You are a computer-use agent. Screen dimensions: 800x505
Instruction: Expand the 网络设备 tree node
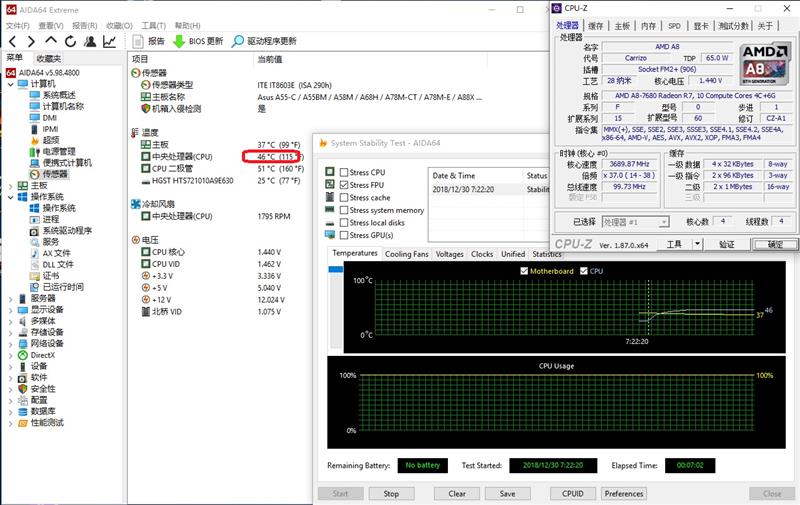click(10, 343)
